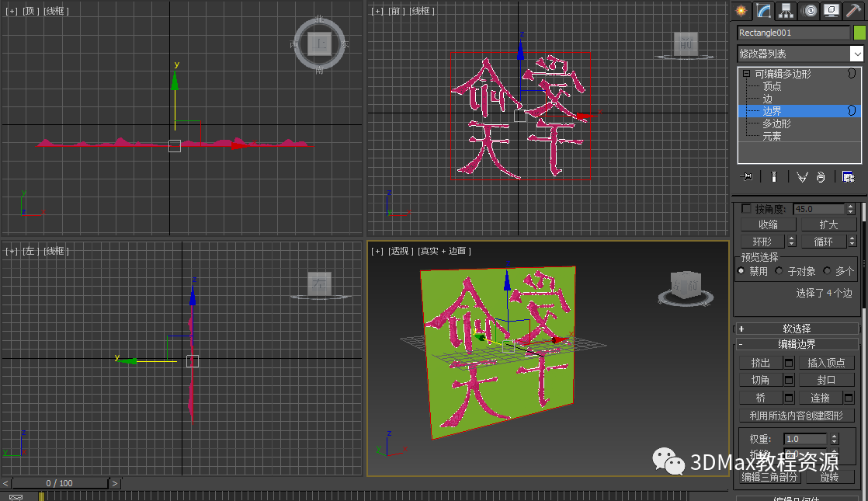Click the 挤出 extrude button
Image resolution: width=868 pixels, height=501 pixels.
[x=761, y=364]
